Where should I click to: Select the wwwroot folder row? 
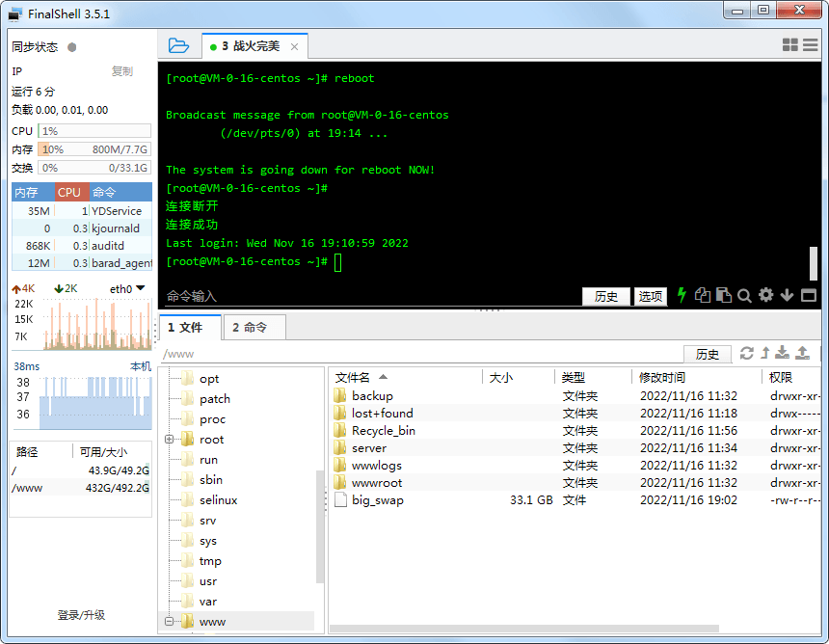[575, 483]
